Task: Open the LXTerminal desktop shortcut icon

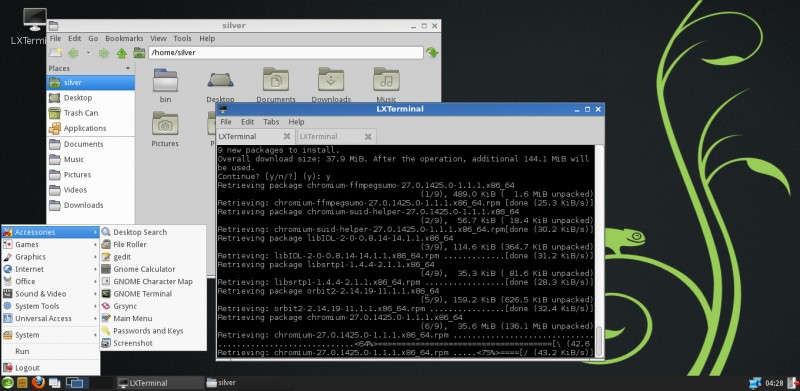Action: click(x=34, y=19)
